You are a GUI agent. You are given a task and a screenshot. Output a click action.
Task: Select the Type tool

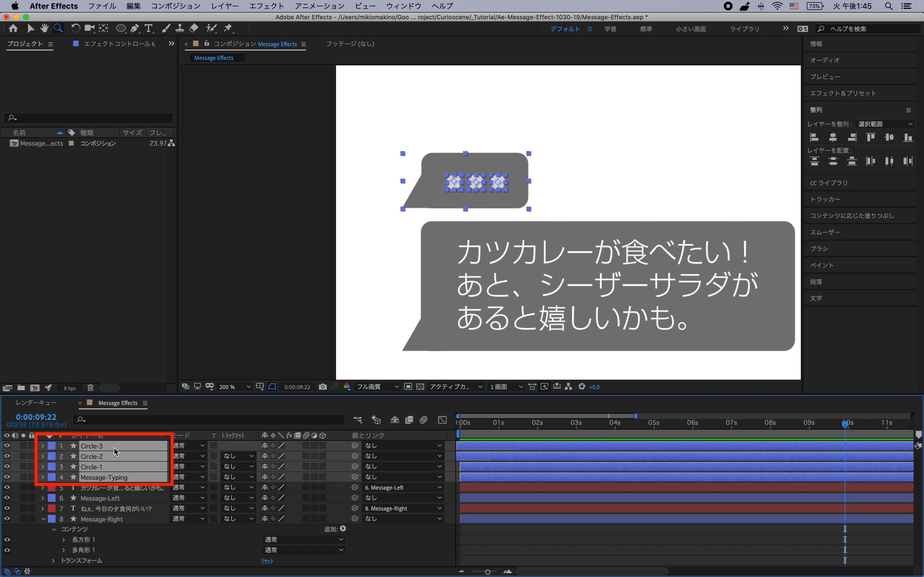148,28
